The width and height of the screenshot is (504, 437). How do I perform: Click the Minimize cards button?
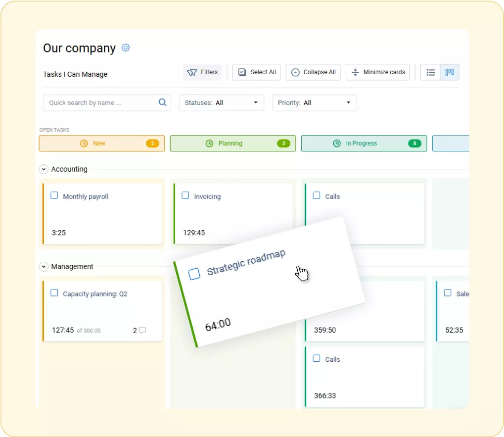377,72
